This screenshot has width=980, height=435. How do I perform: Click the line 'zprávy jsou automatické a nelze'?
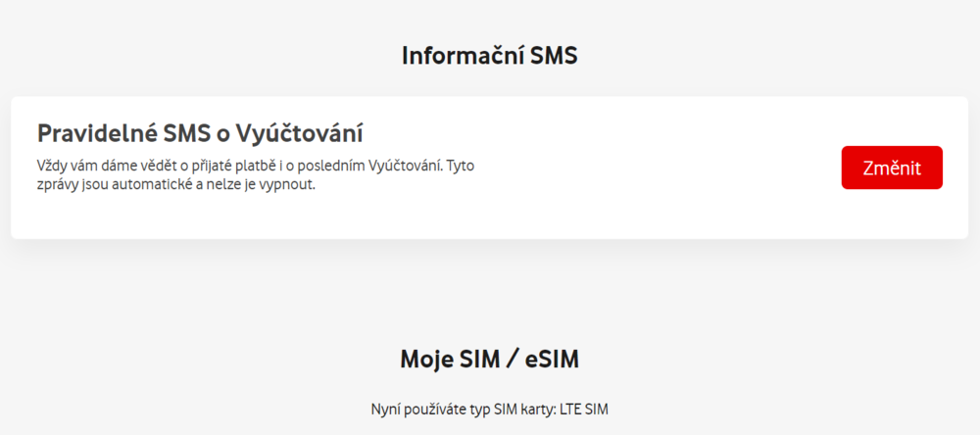[x=175, y=185]
